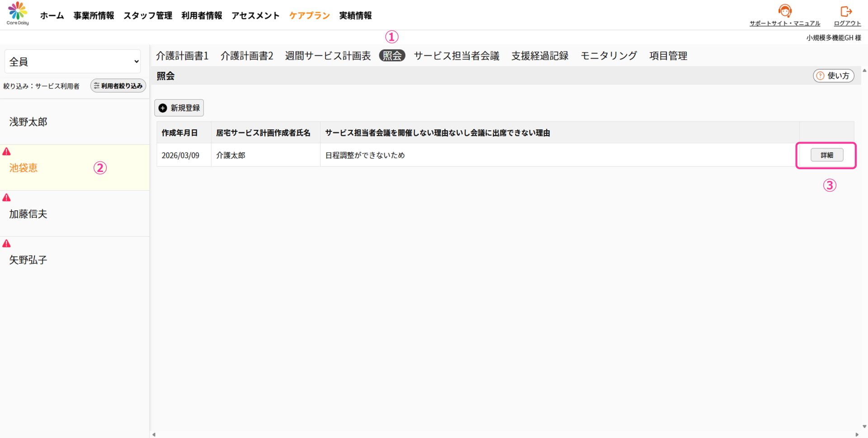The image size is (868, 438).
Task: Click warning icon above 加藤信夫
Action: [7, 198]
